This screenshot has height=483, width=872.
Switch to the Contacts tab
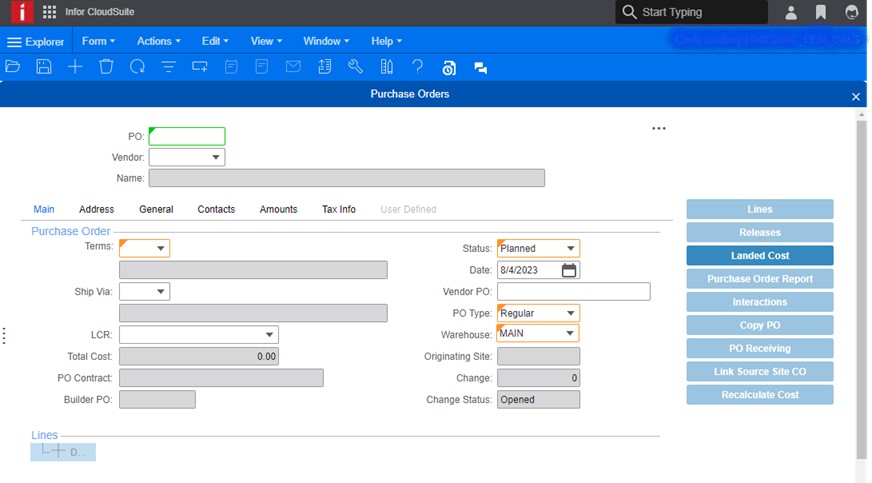click(216, 210)
